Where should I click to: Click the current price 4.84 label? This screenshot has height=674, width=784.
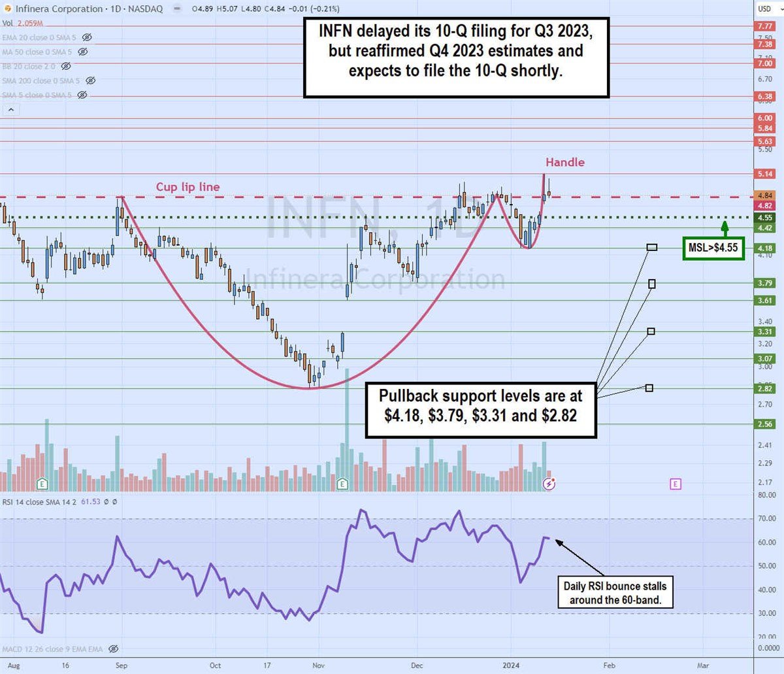pos(764,195)
